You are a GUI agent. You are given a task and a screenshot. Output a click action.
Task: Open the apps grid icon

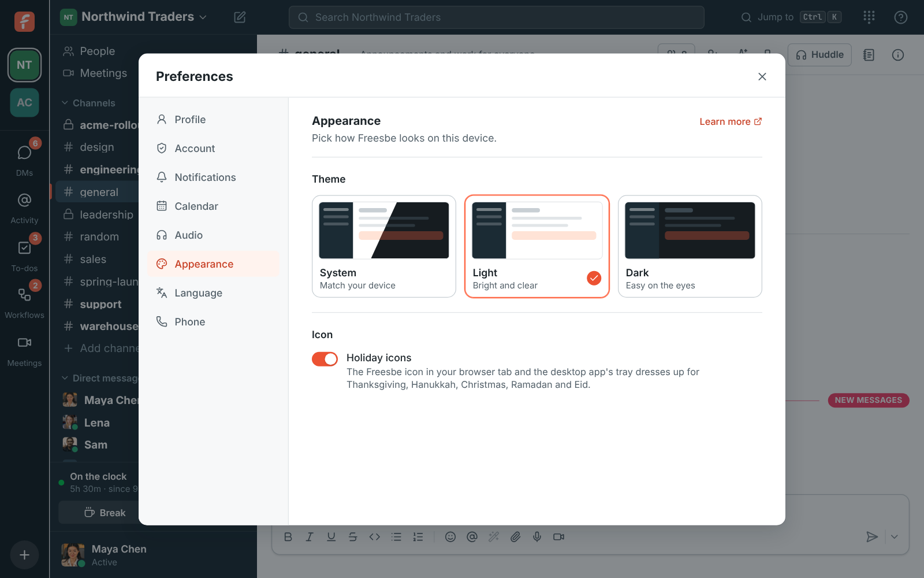(869, 17)
